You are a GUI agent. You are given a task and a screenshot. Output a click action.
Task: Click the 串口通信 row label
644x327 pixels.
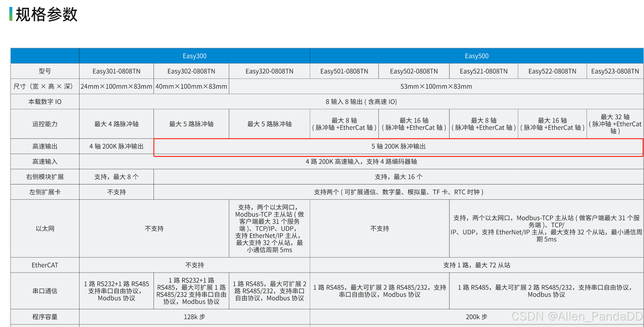click(45, 291)
